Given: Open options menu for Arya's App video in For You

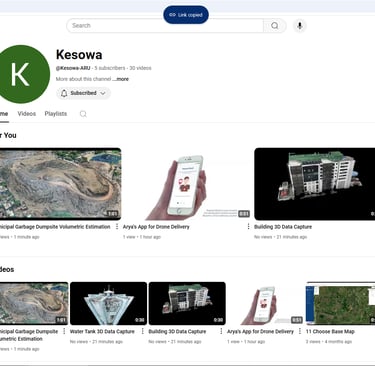Looking at the screenshot, I should 248,227.
